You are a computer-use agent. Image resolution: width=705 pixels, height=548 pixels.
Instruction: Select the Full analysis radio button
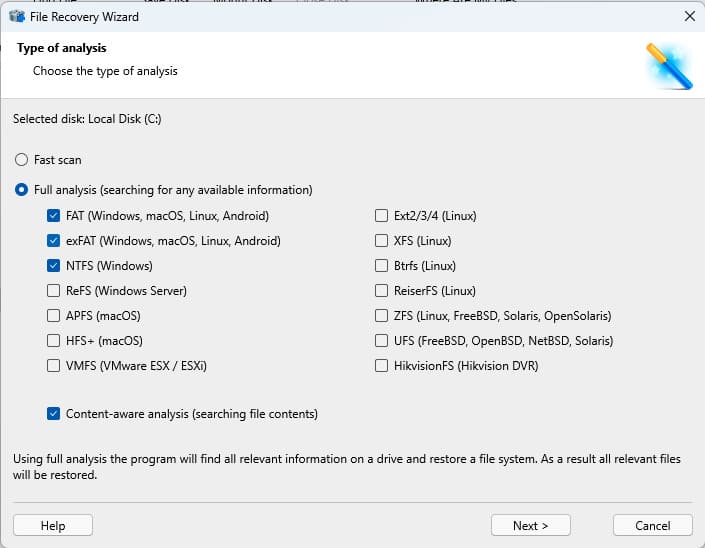[x=21, y=190]
